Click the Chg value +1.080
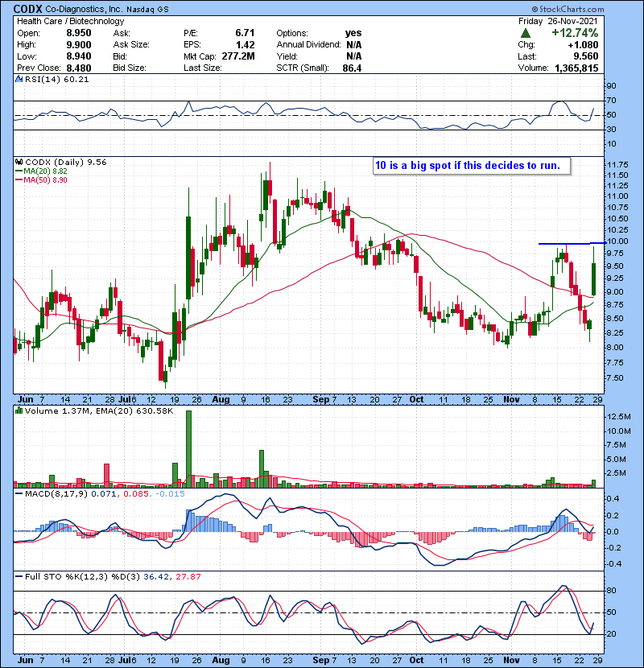The height and width of the screenshot is (668, 644). [583, 45]
